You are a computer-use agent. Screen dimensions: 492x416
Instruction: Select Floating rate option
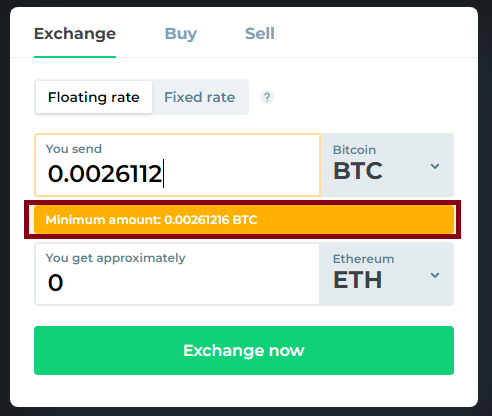coord(94,97)
